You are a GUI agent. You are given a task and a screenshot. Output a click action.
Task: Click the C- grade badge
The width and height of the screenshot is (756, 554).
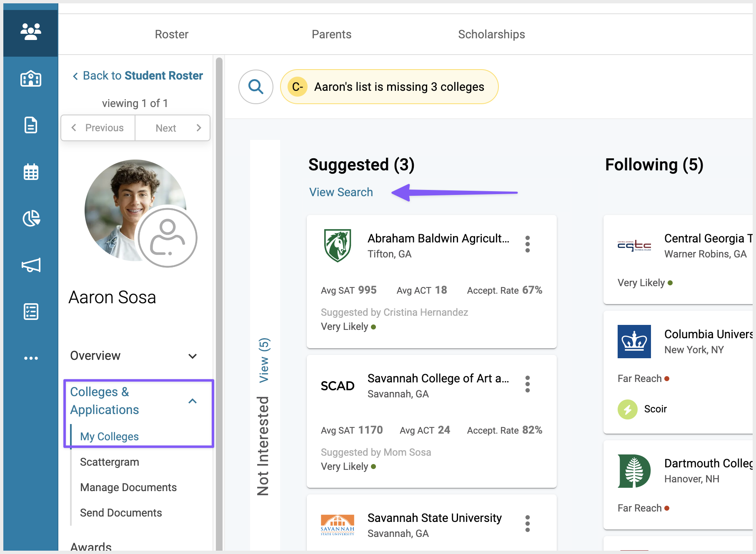coord(298,87)
